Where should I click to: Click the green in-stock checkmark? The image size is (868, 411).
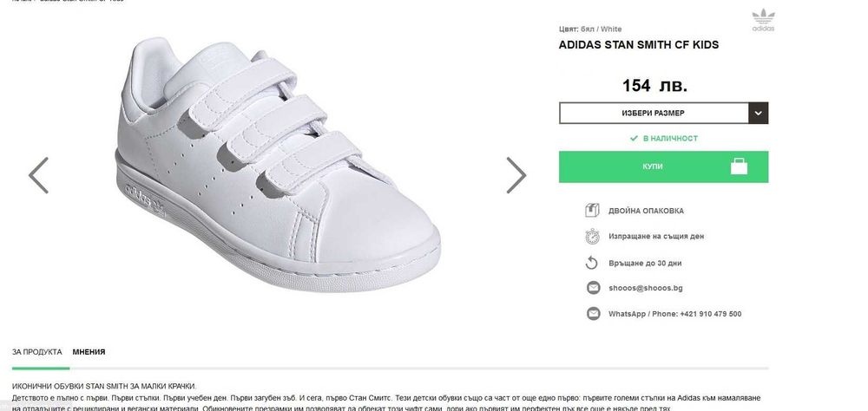634,139
